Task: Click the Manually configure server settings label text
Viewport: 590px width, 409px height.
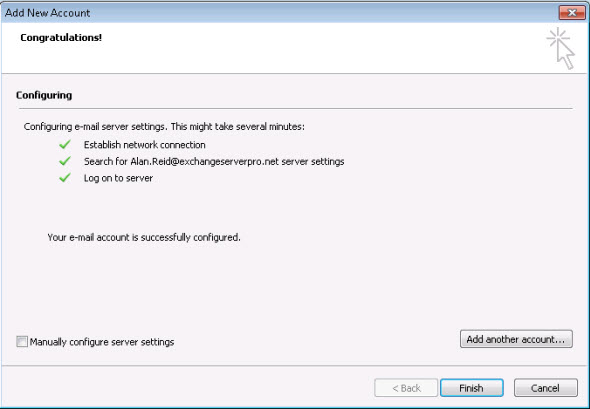Action: click(102, 342)
